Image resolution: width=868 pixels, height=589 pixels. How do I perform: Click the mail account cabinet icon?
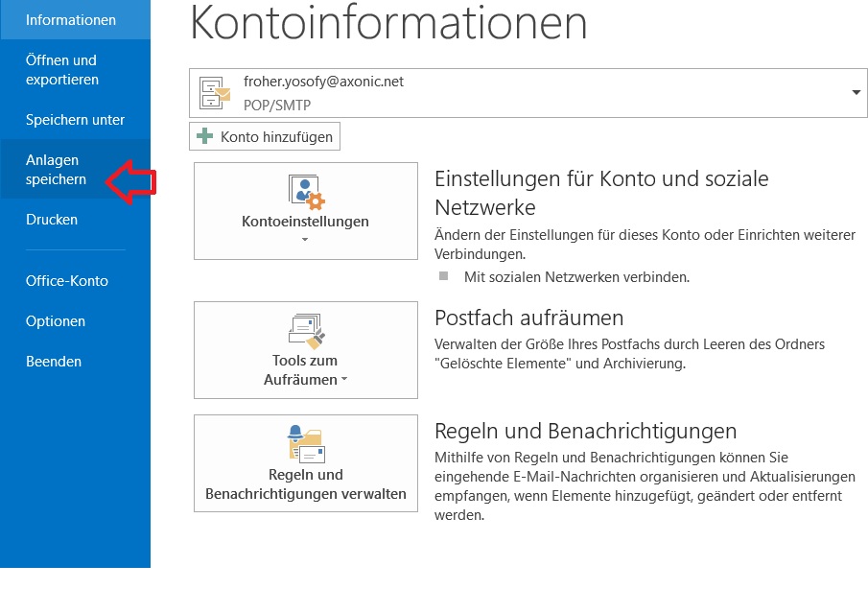click(x=215, y=93)
